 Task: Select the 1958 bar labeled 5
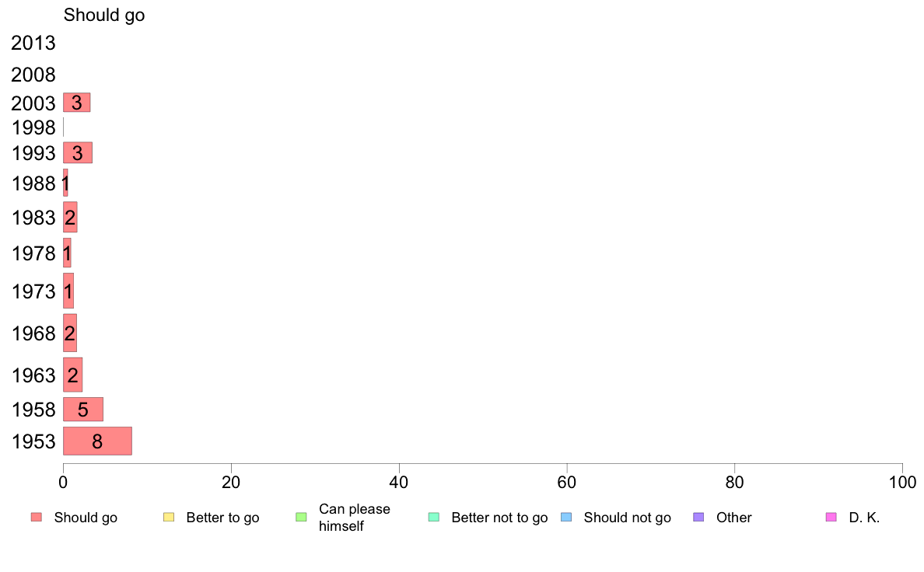click(x=83, y=410)
